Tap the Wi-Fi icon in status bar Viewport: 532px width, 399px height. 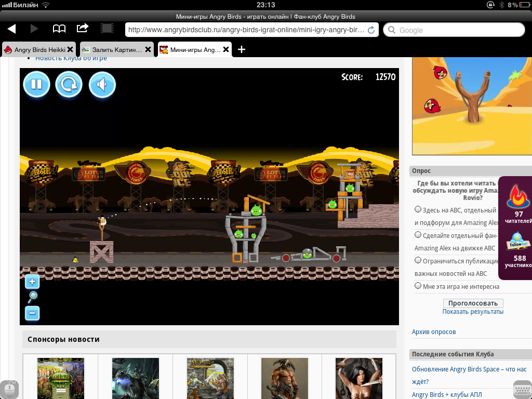coord(46,5)
